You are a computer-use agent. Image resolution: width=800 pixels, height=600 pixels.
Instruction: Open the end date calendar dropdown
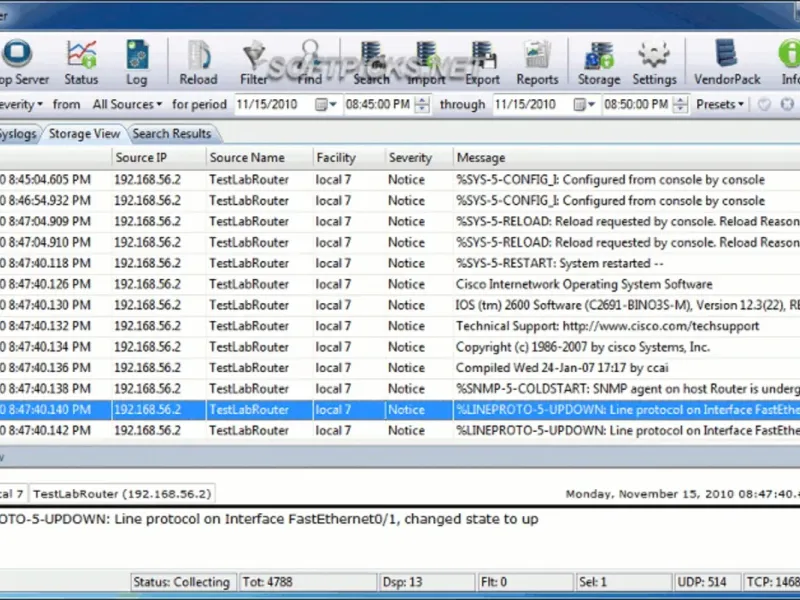coord(584,105)
